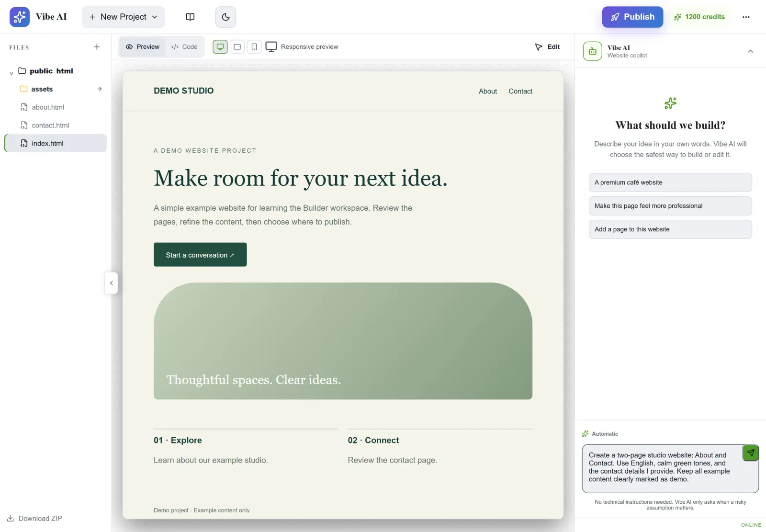
Task: Open Contact link in site navigation
Action: pos(520,91)
